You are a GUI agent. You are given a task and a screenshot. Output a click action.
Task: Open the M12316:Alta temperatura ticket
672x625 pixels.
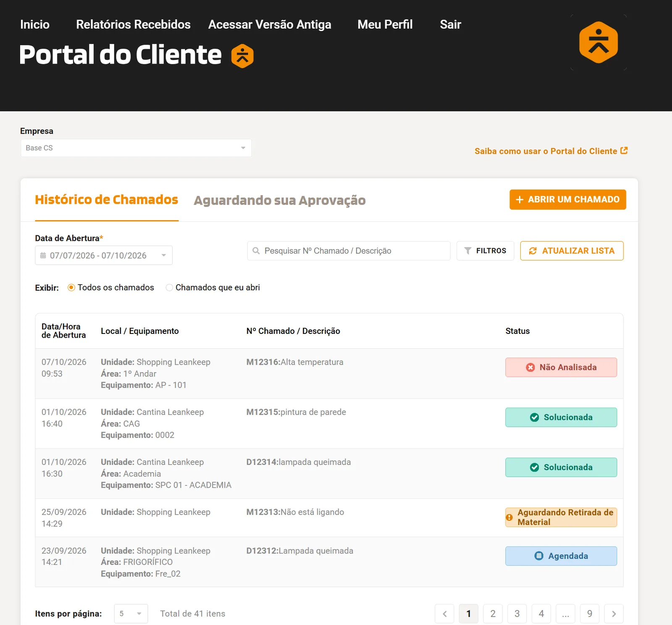tap(295, 362)
